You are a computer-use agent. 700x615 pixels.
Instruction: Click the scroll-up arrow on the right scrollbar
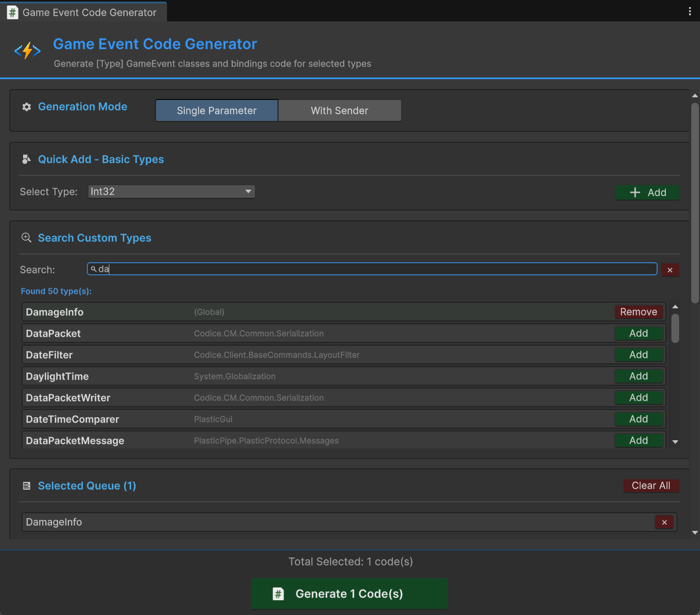click(694, 95)
